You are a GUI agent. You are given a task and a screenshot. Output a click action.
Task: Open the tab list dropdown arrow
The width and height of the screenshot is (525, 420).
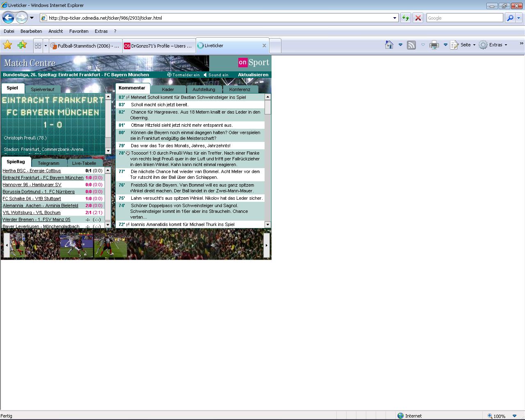46,46
